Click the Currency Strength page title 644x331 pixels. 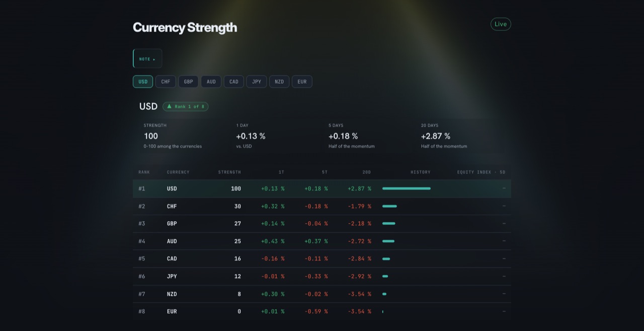(185, 27)
